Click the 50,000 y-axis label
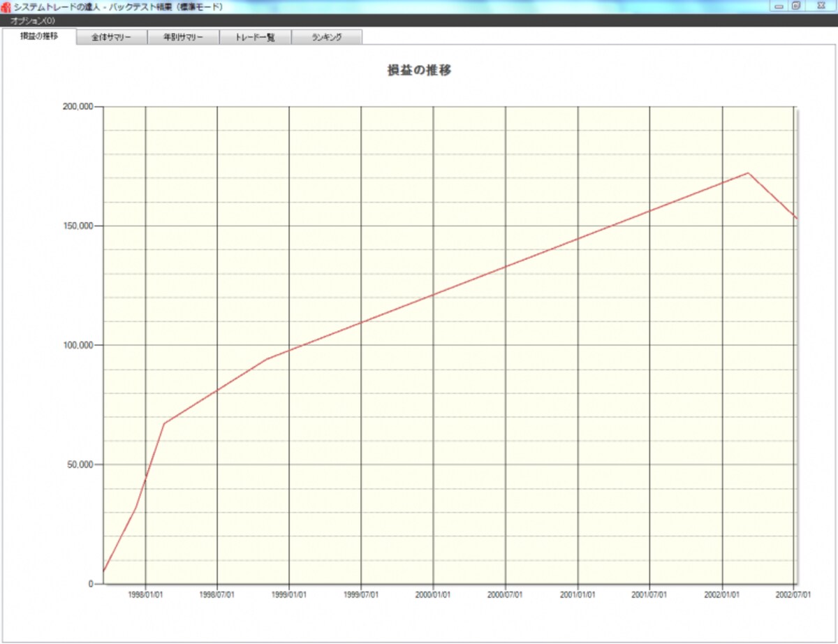Screen dimensions: 838x644 80,464
